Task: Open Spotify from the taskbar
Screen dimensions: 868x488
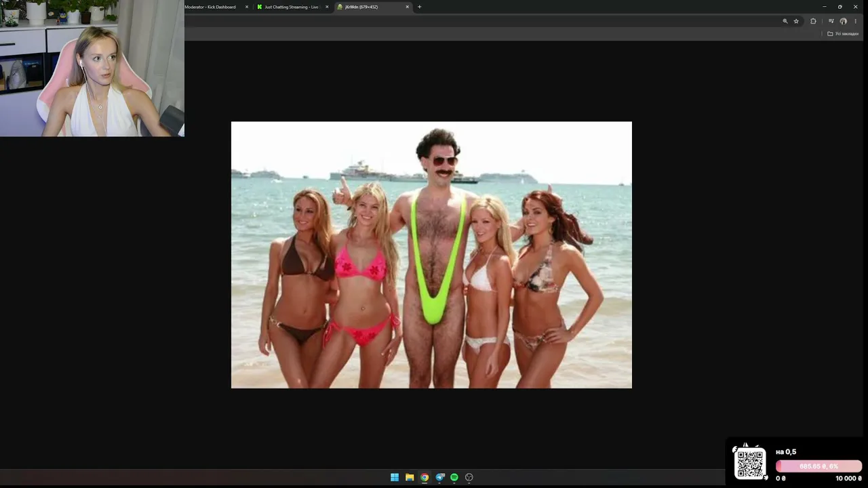Action: click(454, 477)
